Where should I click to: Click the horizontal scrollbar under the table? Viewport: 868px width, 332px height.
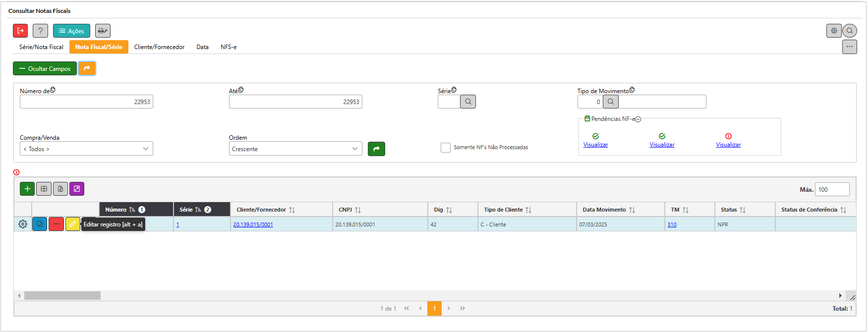point(62,296)
